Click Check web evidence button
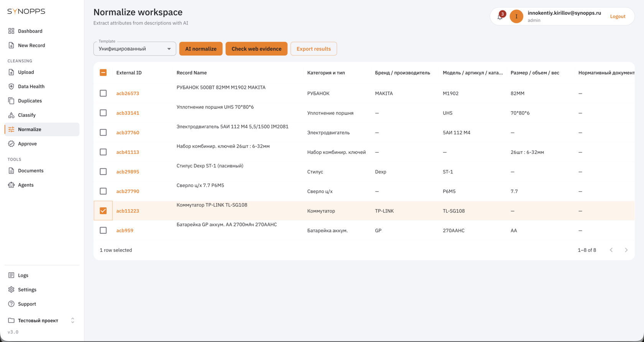Screen dimensions: 644x342 [x=256, y=49]
